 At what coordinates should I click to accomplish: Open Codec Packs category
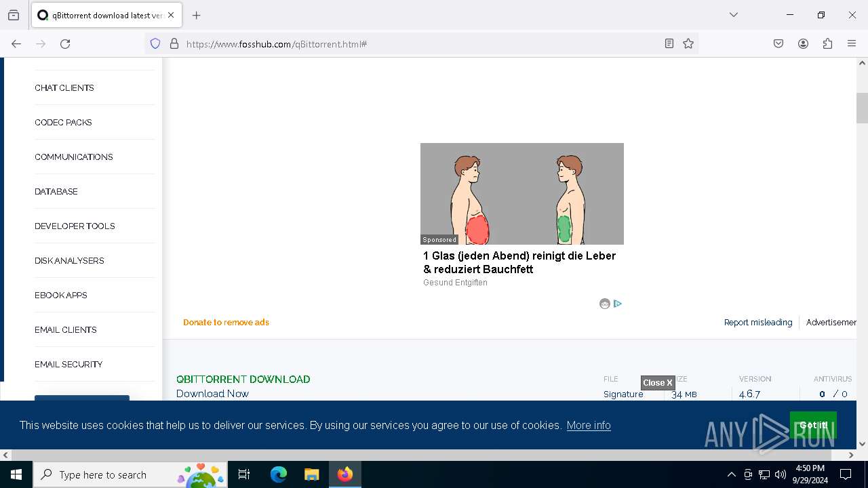[63, 123]
